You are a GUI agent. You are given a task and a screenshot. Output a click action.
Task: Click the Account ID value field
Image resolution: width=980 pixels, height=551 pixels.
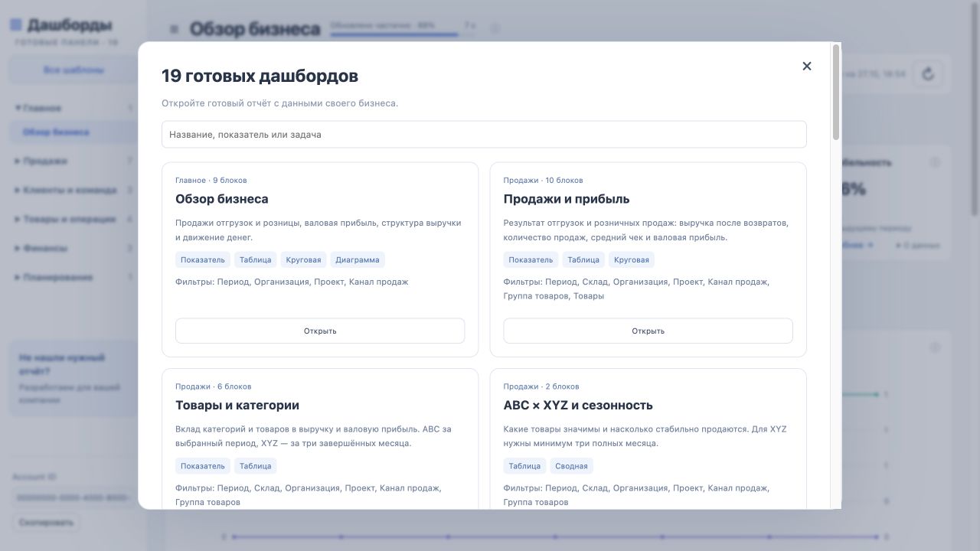73,498
